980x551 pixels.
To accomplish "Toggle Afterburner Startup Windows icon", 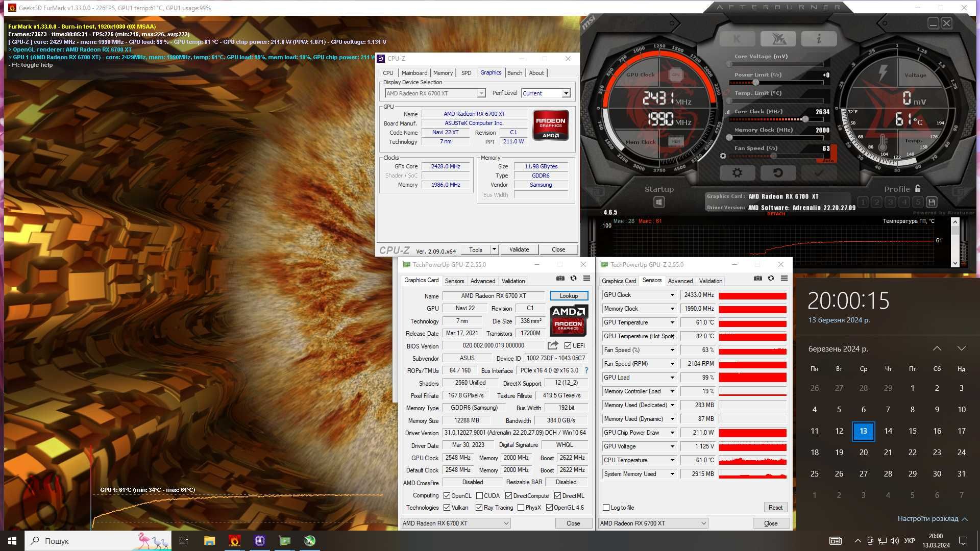I will pyautogui.click(x=659, y=202).
